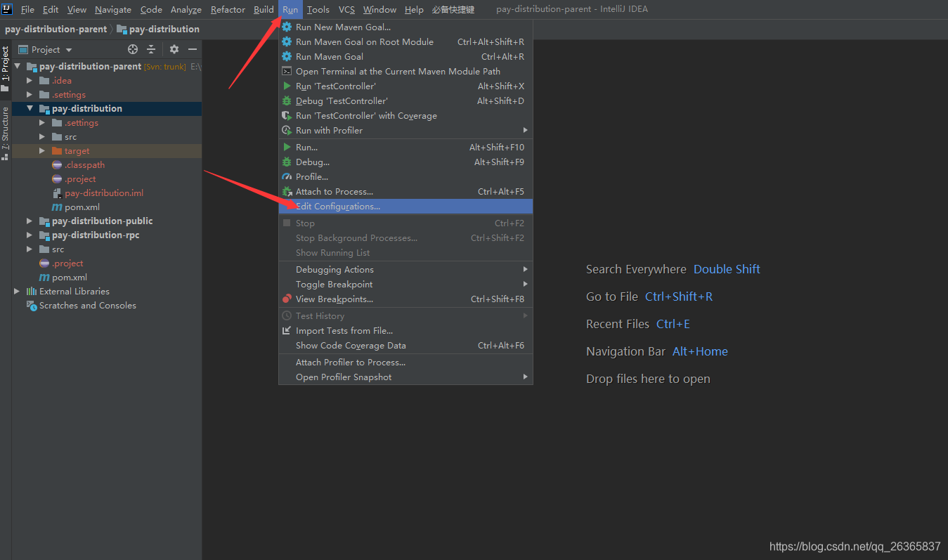Click the attach-to-process bug icon
948x560 pixels.
coord(287,191)
